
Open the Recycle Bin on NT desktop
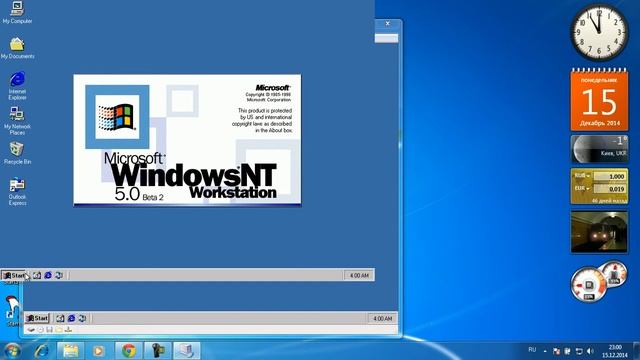(17, 153)
